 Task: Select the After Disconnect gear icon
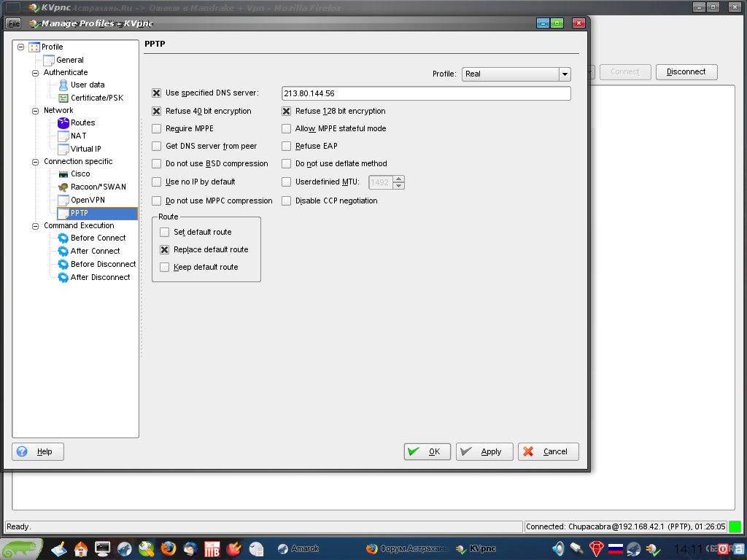(x=63, y=277)
